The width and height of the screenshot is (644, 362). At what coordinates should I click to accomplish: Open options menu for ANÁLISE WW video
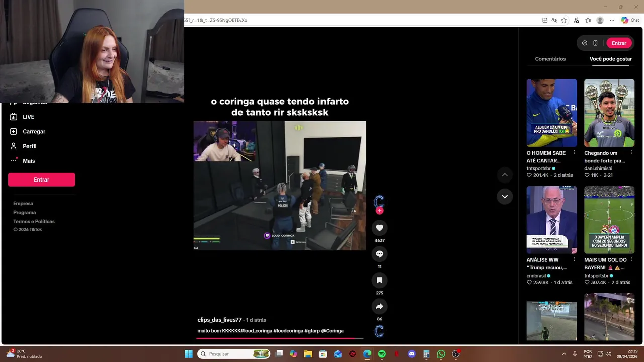click(x=574, y=260)
